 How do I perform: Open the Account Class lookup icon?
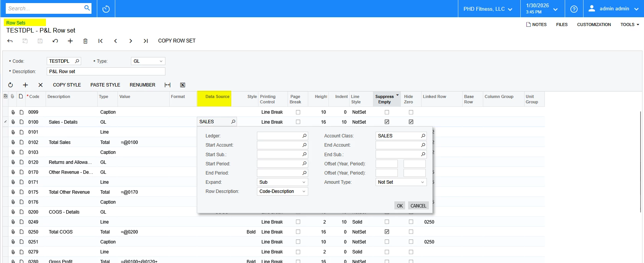tap(423, 136)
